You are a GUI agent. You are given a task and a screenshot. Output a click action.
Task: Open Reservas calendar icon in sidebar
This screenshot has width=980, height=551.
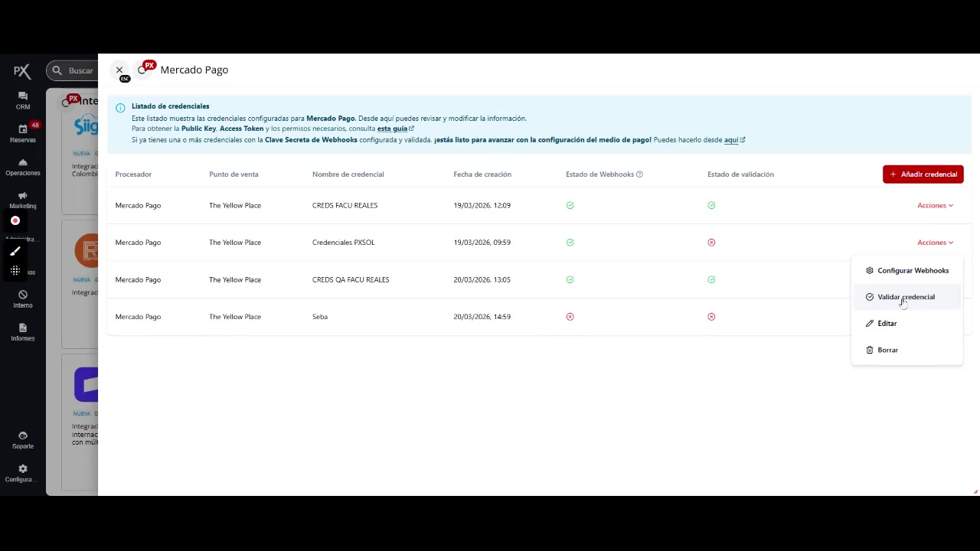point(23,133)
